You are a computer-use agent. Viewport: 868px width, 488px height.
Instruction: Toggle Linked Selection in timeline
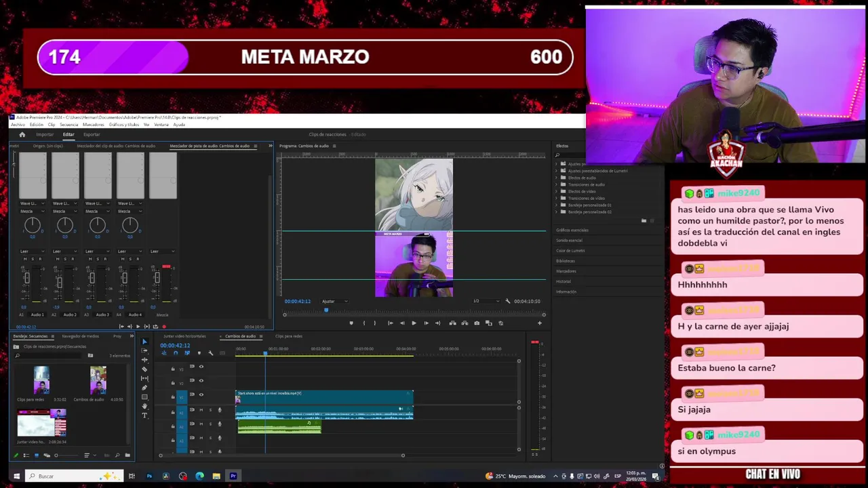click(187, 353)
